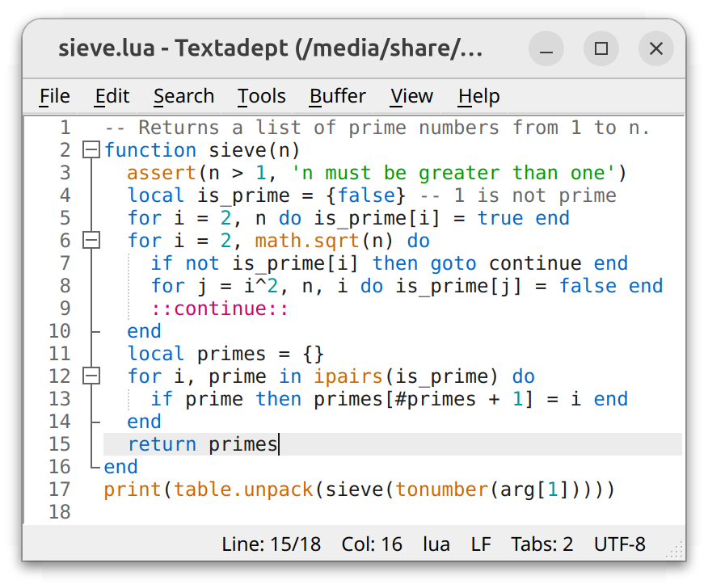Collapse the function sieve fold on line 2

pos(91,149)
